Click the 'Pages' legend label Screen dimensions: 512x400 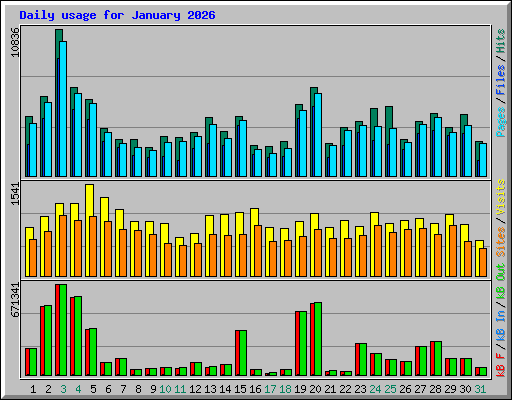pyautogui.click(x=501, y=122)
